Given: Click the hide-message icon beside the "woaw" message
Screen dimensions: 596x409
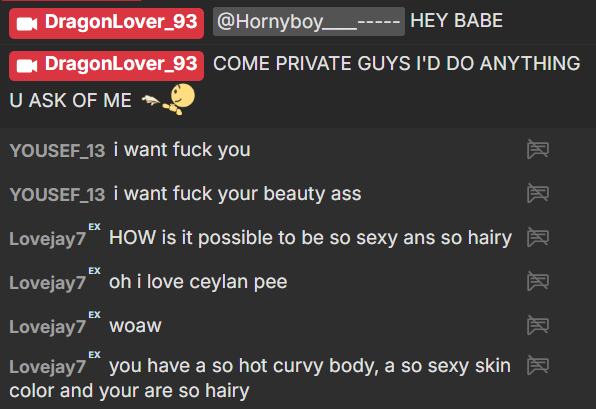Looking at the screenshot, I should tap(538, 325).
